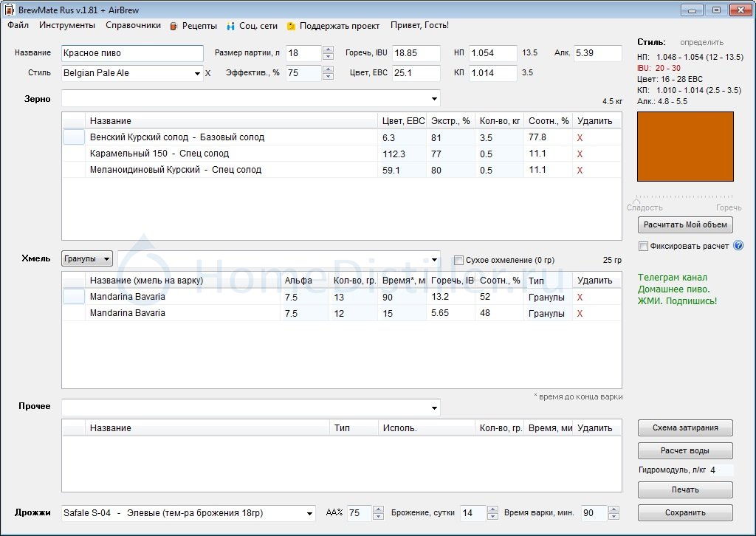The image size is (756, 536).
Task: Delete Карамельный 150 malt with red X
Action: pos(580,154)
